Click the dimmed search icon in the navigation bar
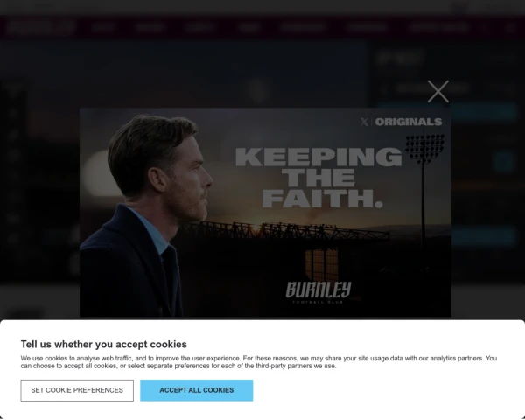 coord(509,28)
